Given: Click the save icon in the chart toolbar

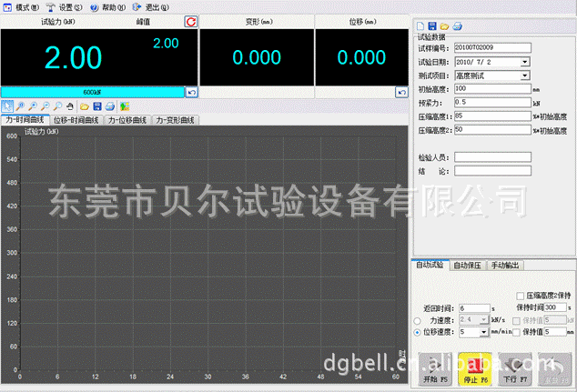Looking at the screenshot, I should point(96,106).
